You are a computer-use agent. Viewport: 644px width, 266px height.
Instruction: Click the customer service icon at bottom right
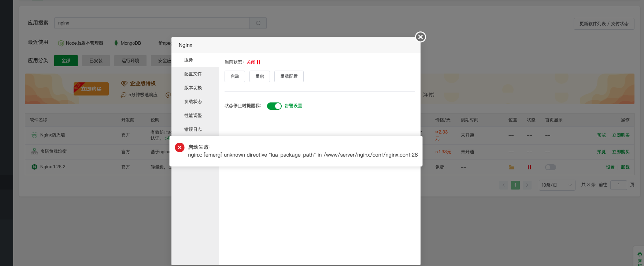tap(640, 254)
